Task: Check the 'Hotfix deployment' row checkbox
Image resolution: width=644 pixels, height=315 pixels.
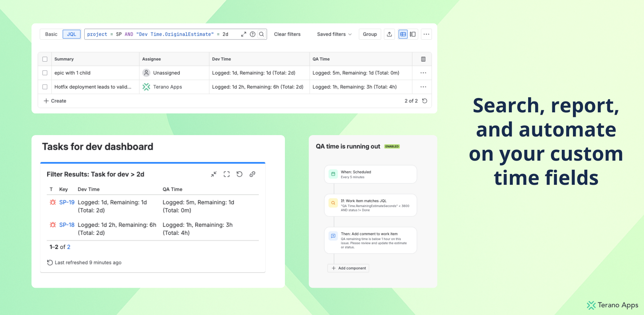Action: [45, 87]
